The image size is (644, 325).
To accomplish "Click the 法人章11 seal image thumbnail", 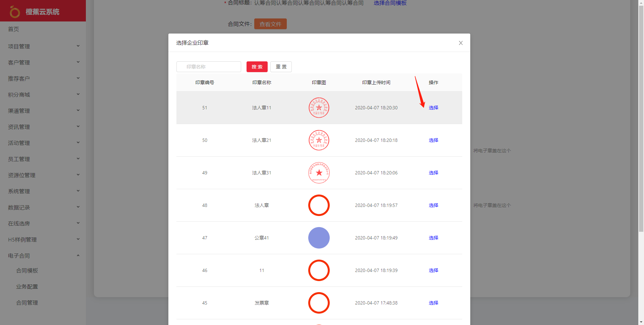I will [319, 108].
